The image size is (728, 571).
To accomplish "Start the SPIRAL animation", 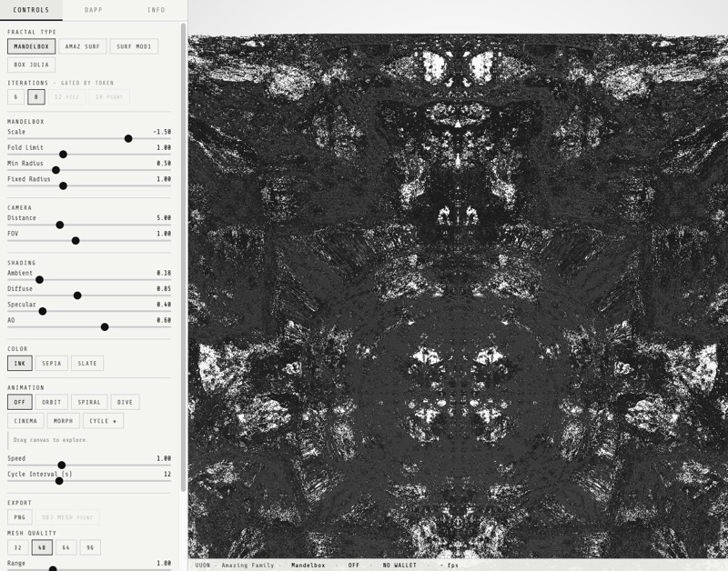I will 89,402.
